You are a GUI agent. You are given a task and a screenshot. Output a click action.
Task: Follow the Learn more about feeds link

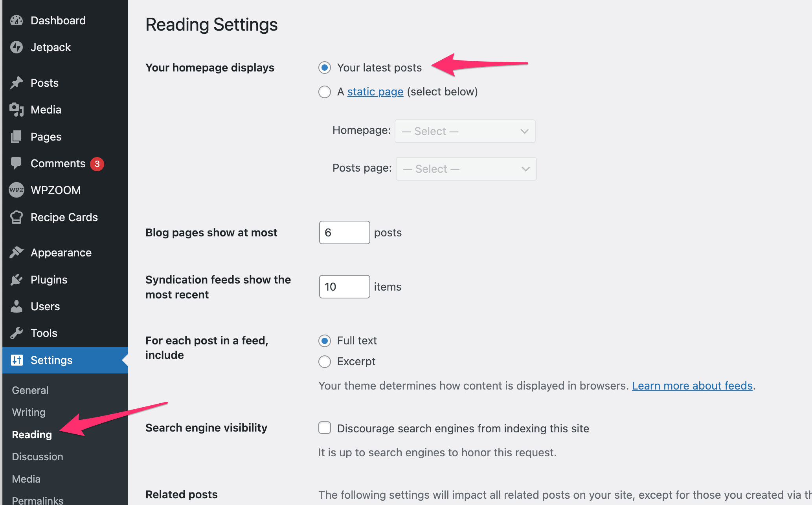(692, 386)
